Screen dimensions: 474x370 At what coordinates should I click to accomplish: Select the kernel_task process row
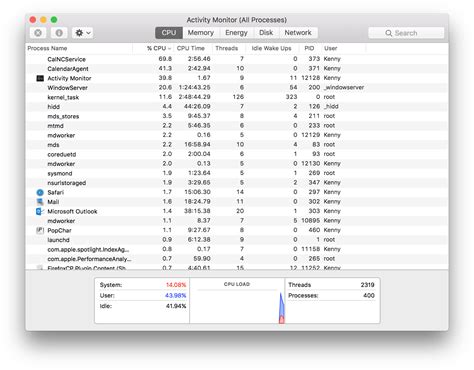[237, 97]
